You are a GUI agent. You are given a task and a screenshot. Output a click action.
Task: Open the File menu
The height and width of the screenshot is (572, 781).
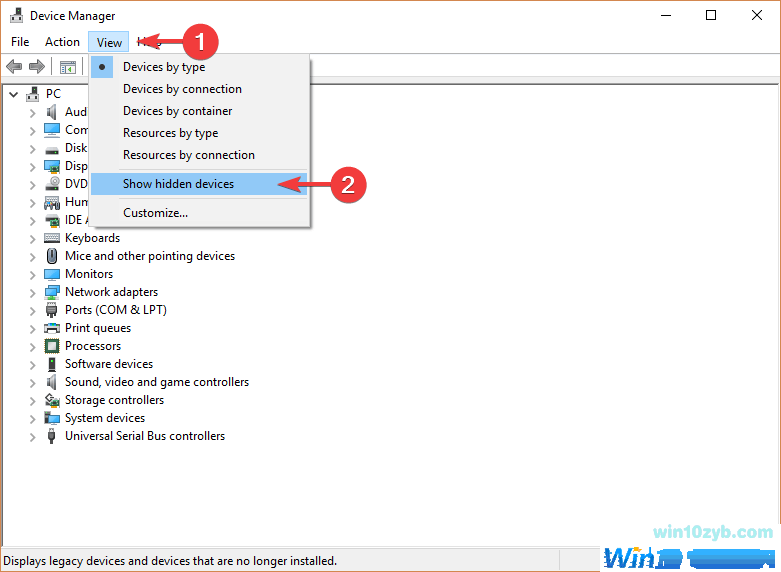click(x=20, y=42)
